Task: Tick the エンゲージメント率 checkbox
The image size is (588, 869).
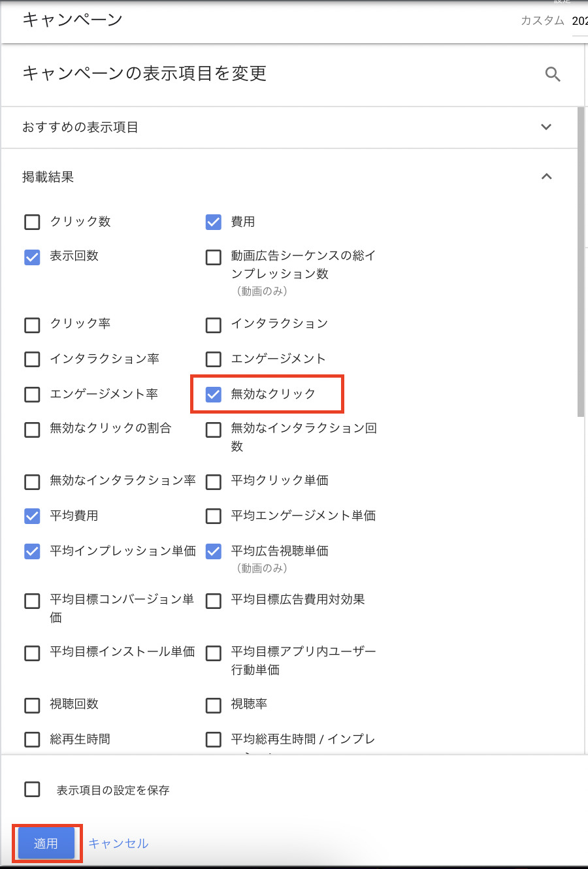Action: click(32, 395)
